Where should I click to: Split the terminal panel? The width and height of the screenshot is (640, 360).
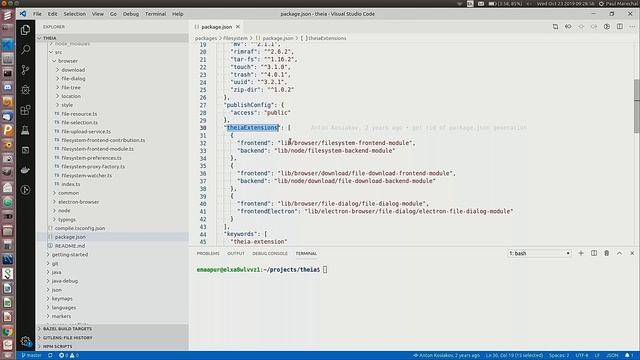(594, 253)
